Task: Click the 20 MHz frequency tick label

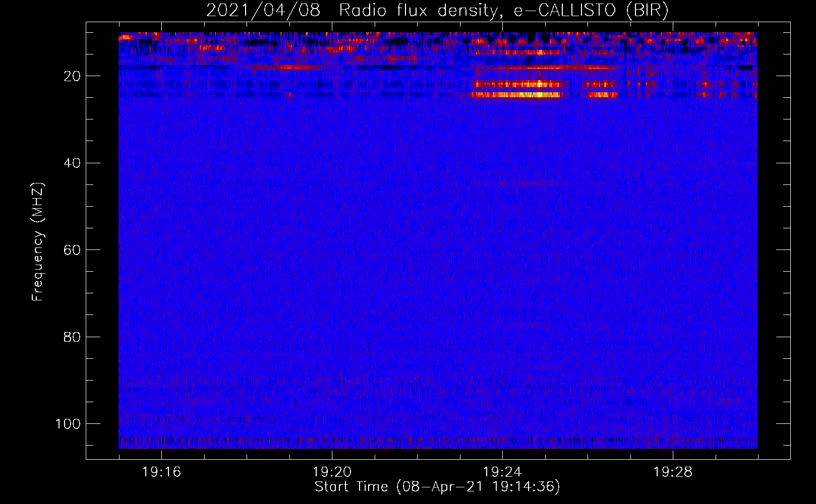Action: click(x=72, y=76)
